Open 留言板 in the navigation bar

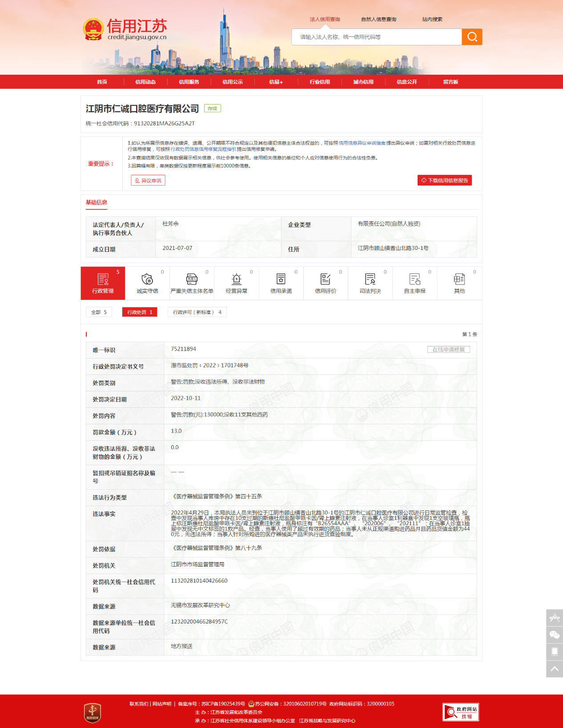coord(450,82)
